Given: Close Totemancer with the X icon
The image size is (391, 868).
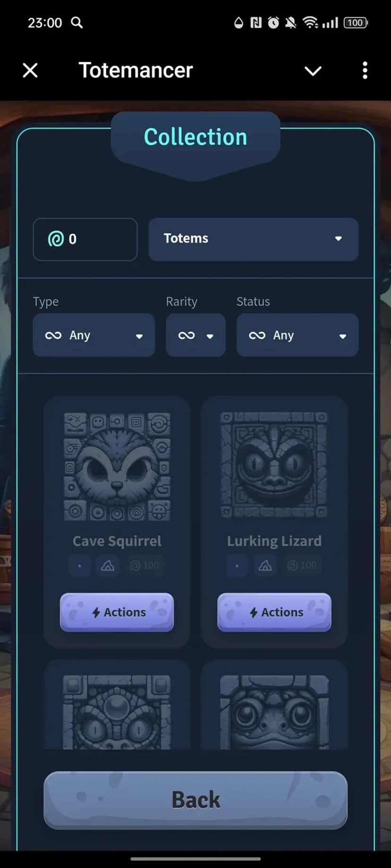Looking at the screenshot, I should tap(30, 71).
